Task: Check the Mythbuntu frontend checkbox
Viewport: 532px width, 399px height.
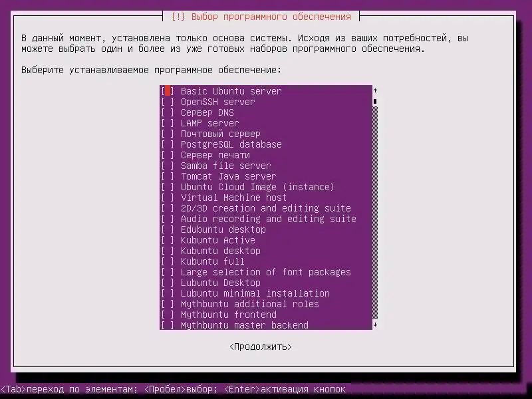Action: [168, 315]
